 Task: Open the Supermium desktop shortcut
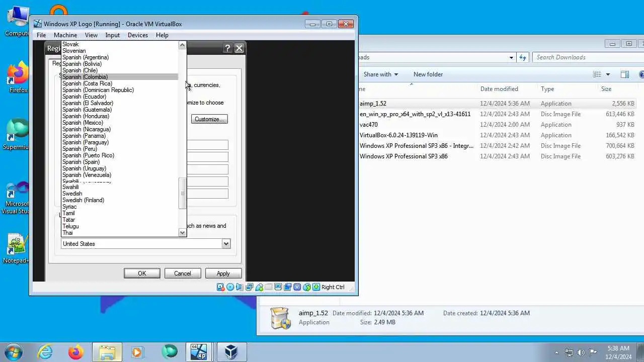[17, 135]
